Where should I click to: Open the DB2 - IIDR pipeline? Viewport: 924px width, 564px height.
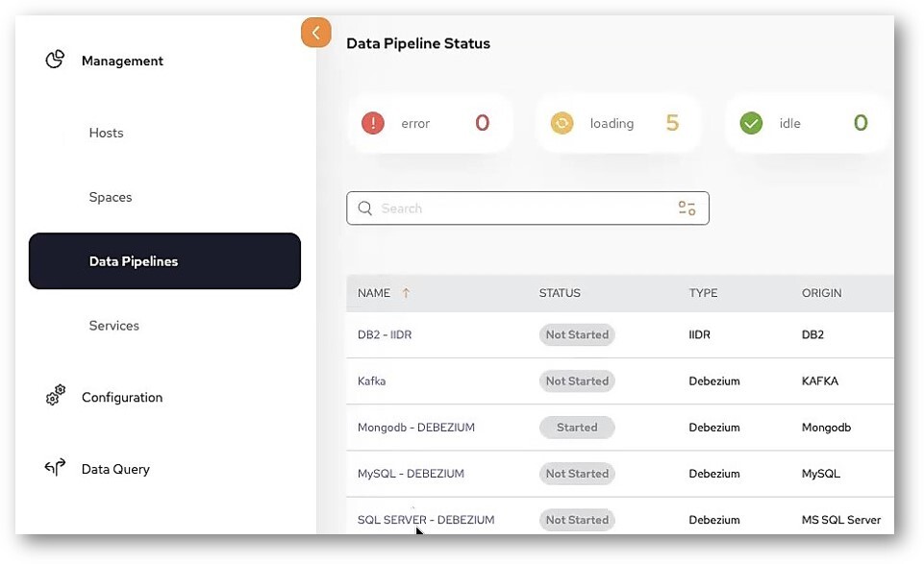point(385,334)
